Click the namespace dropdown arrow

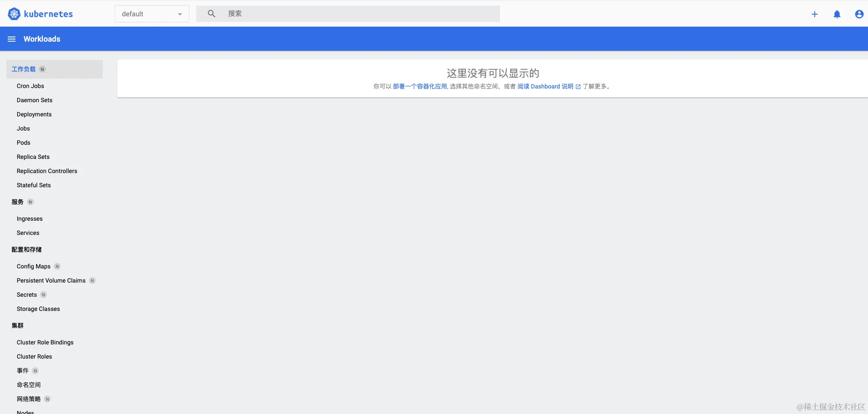(180, 14)
